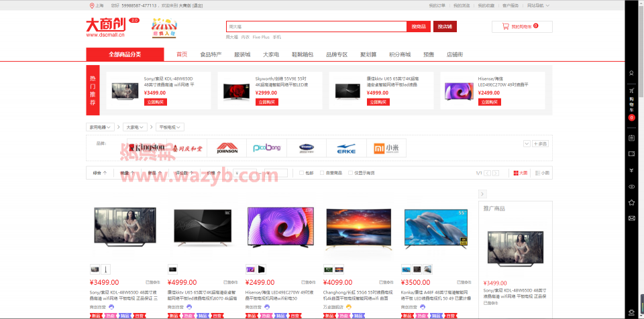Filter by the 同庆和堂 brand logo
The image size is (644, 319).
tap(187, 148)
